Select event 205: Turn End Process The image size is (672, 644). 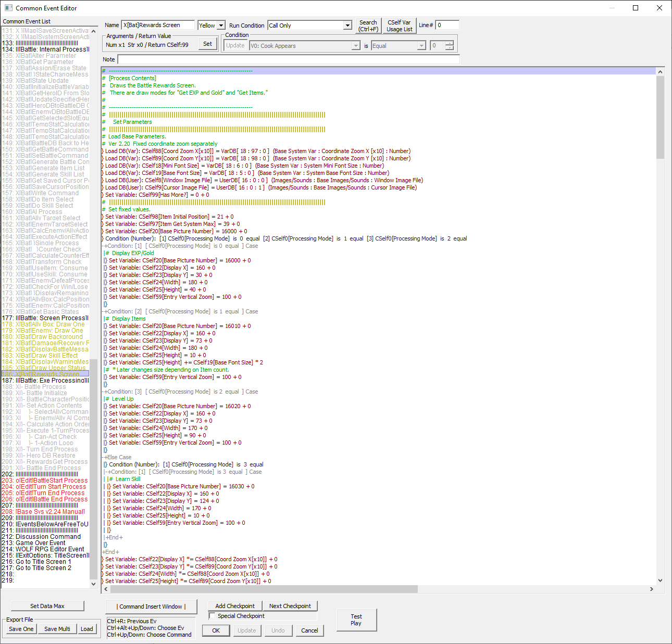pyautogui.click(x=45, y=493)
